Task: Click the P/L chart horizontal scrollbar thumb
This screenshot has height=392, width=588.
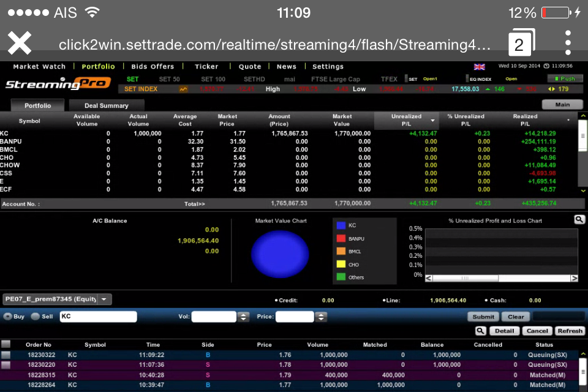Action: coord(466,278)
